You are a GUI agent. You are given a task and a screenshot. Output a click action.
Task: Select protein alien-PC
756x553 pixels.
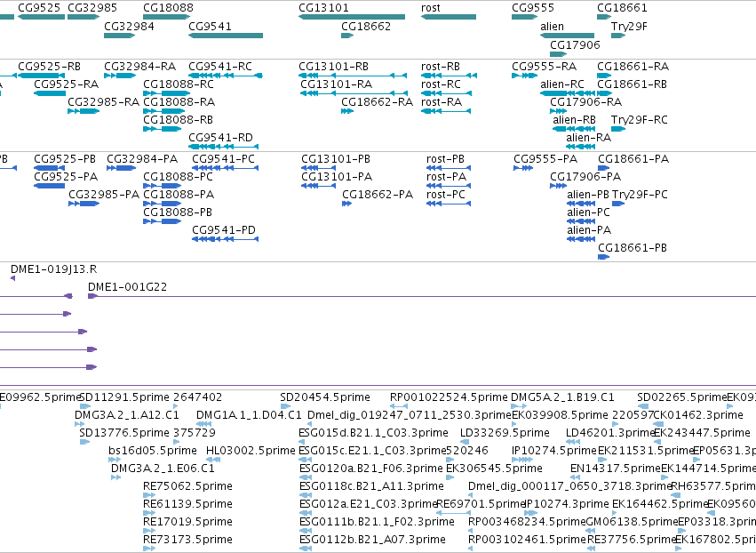pyautogui.click(x=581, y=222)
